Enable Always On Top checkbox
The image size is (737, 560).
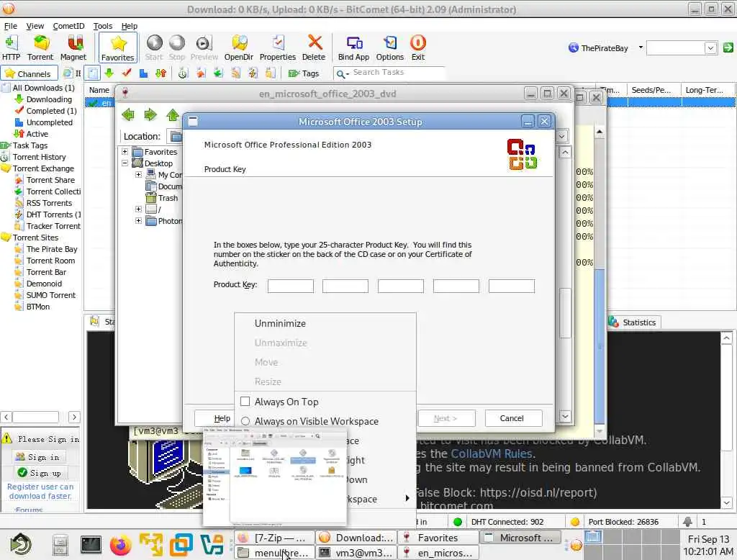(x=245, y=402)
